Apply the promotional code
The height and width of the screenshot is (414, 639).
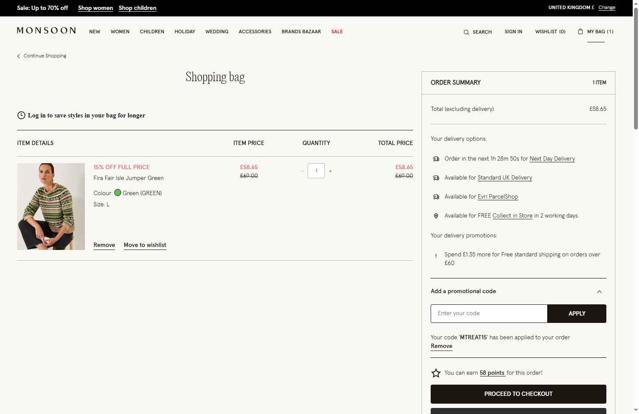click(577, 313)
